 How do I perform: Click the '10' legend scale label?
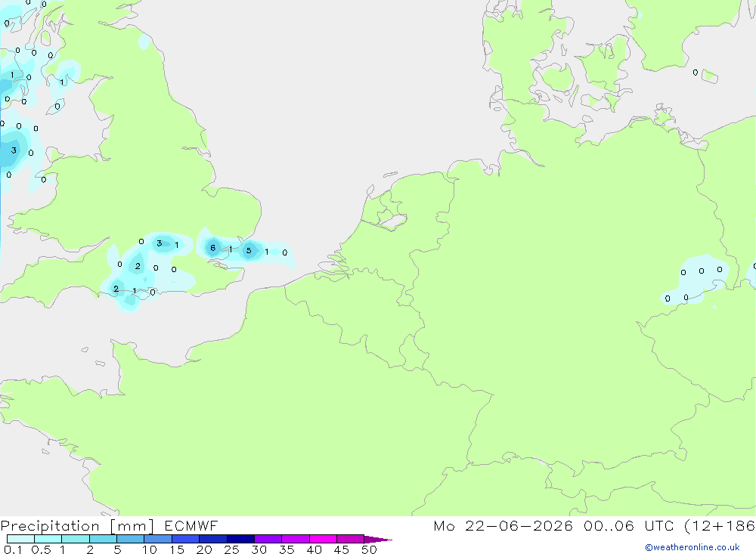150,549
